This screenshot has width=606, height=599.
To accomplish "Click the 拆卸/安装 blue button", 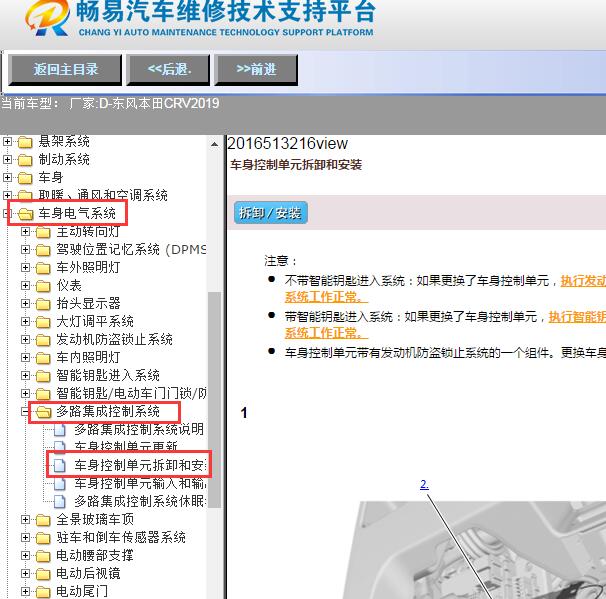I will pos(270,213).
